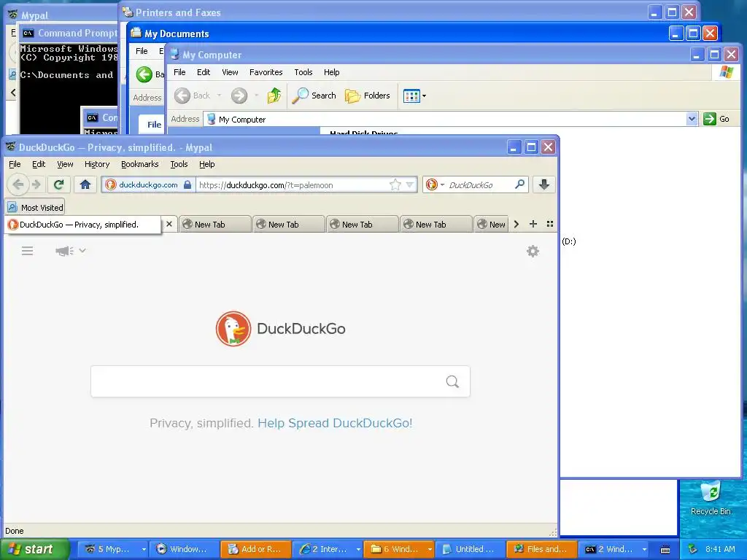The height and width of the screenshot is (560, 747).
Task: Open Favorites menu in My Computer
Action: point(266,72)
